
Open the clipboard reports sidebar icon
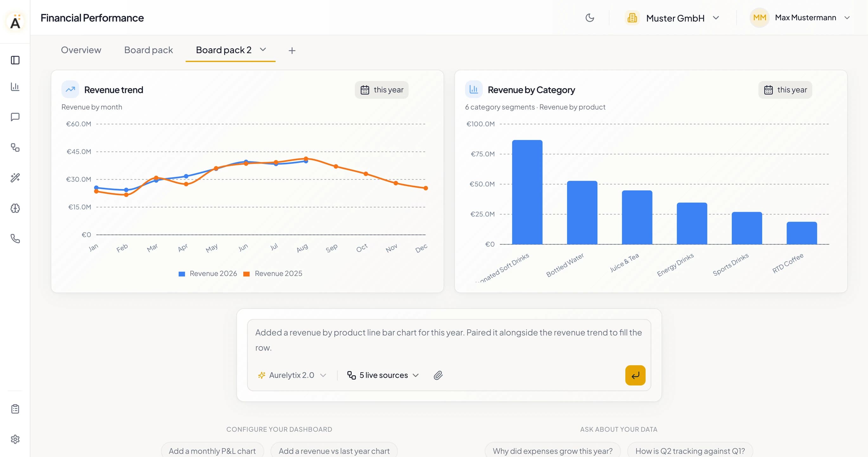pos(15,409)
